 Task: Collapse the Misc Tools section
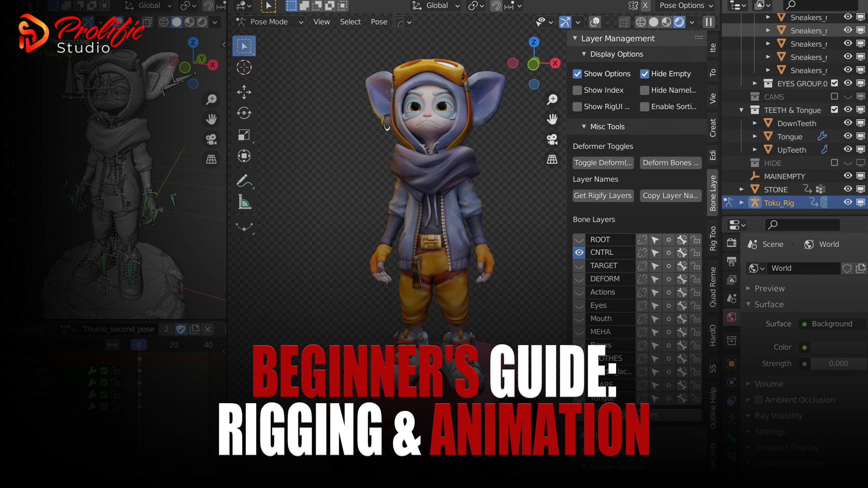584,127
